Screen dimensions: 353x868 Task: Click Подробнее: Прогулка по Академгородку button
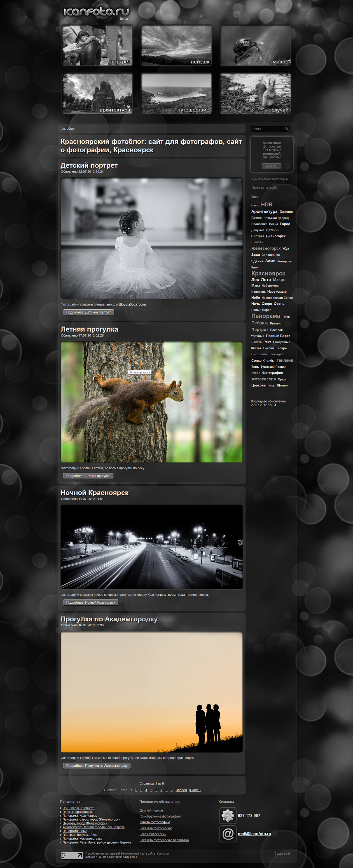(x=97, y=766)
